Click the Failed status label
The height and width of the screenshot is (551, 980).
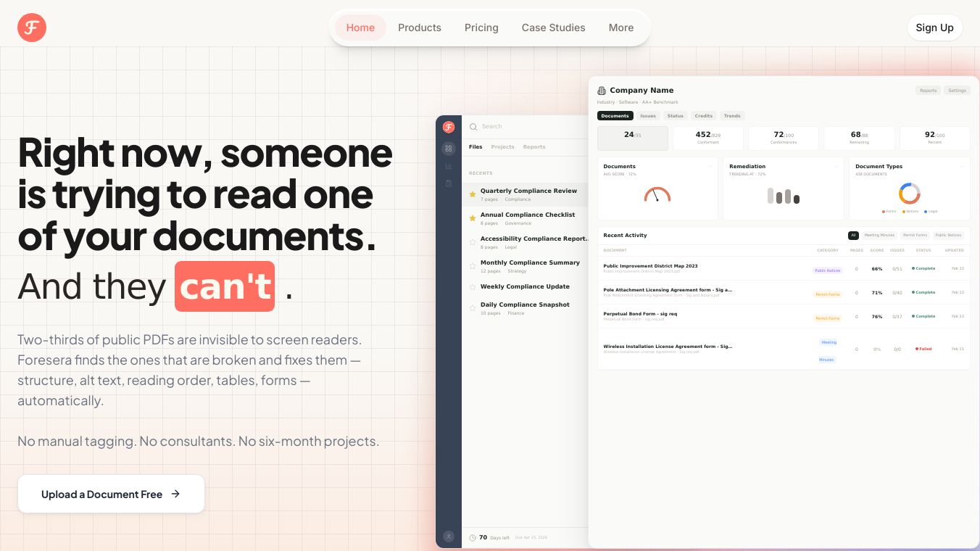tap(923, 349)
